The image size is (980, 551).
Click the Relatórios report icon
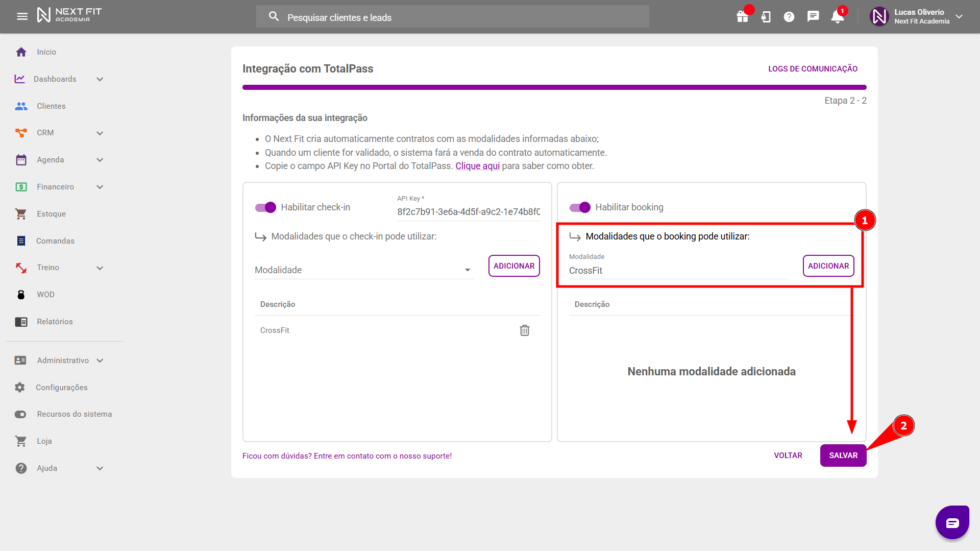click(x=21, y=322)
